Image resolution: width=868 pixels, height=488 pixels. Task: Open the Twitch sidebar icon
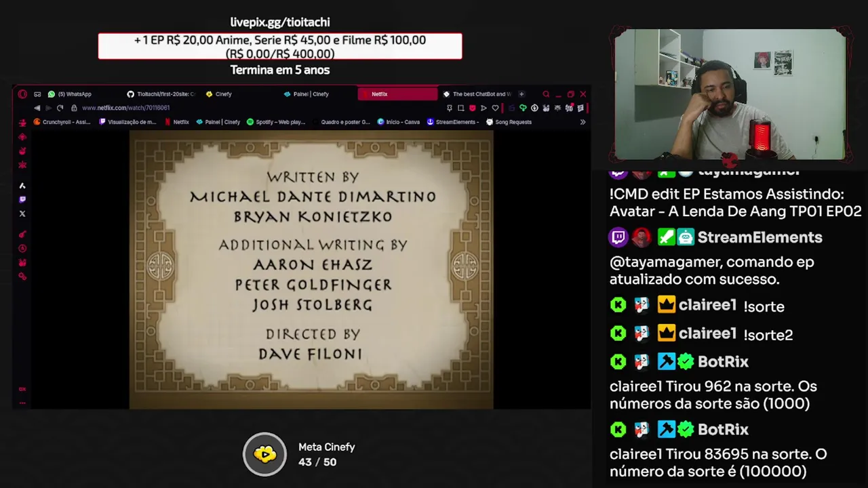[x=22, y=199]
